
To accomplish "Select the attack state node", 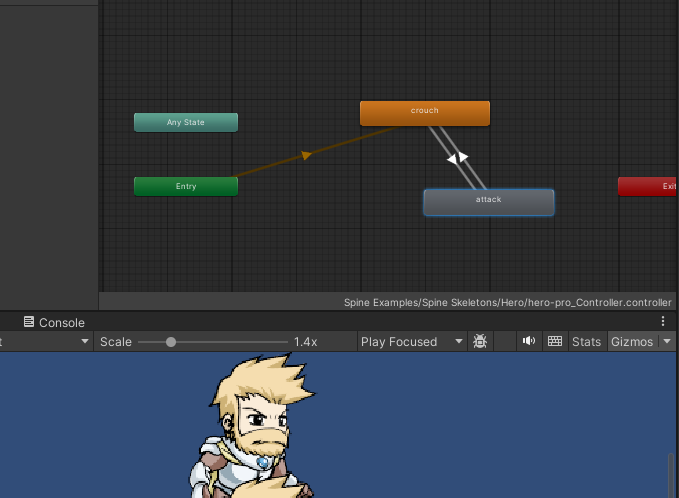I will [x=489, y=202].
